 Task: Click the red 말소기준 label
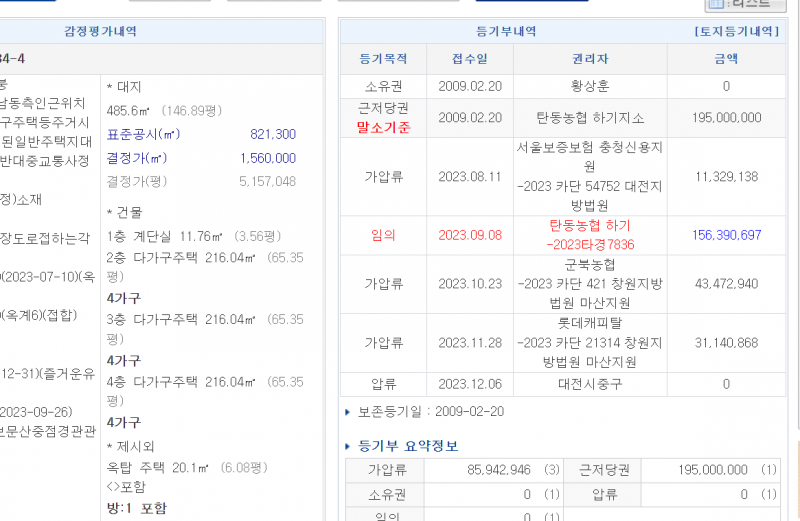tap(383, 127)
